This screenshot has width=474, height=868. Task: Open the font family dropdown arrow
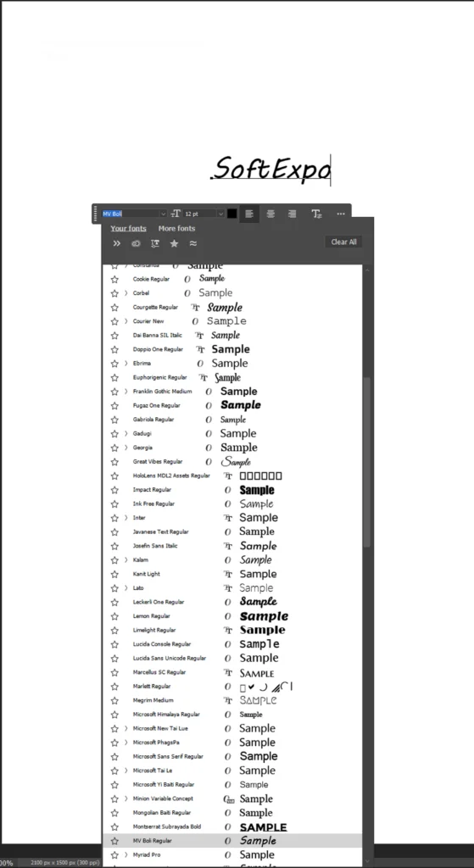pos(163,214)
